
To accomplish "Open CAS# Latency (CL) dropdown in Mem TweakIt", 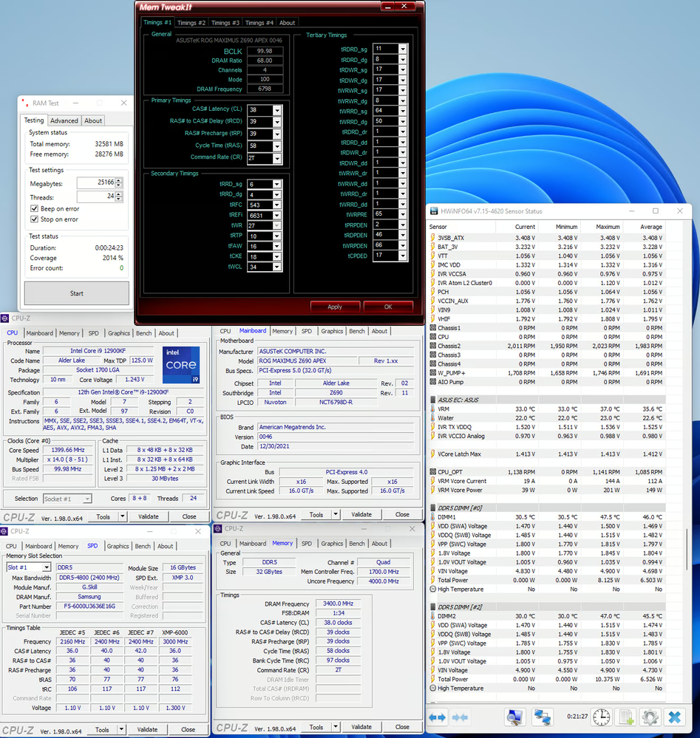I will click(x=277, y=110).
